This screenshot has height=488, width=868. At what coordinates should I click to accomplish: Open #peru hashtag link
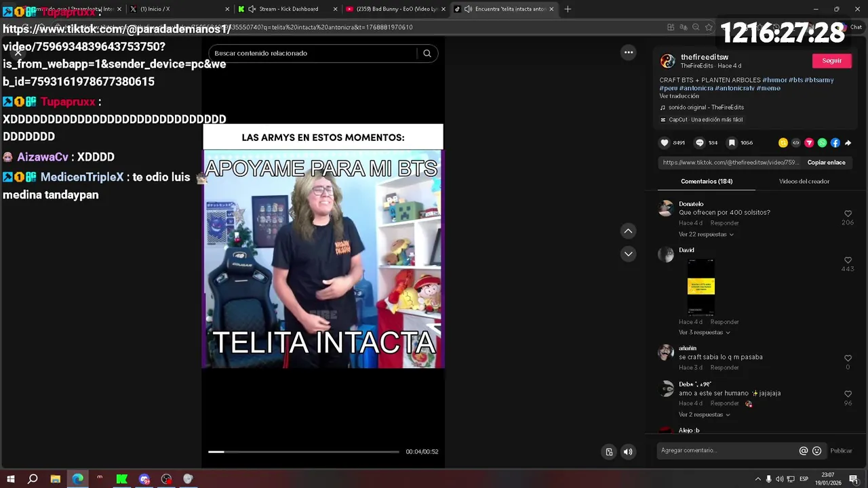click(668, 88)
